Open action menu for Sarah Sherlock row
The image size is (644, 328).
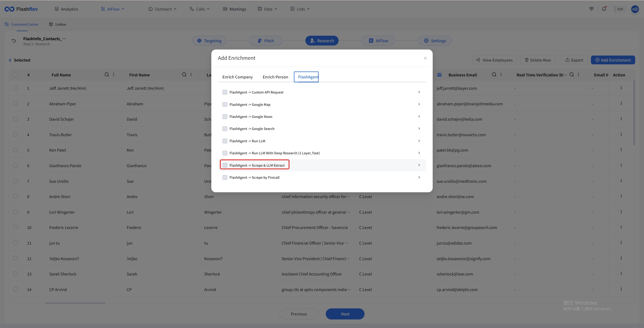pos(621,274)
